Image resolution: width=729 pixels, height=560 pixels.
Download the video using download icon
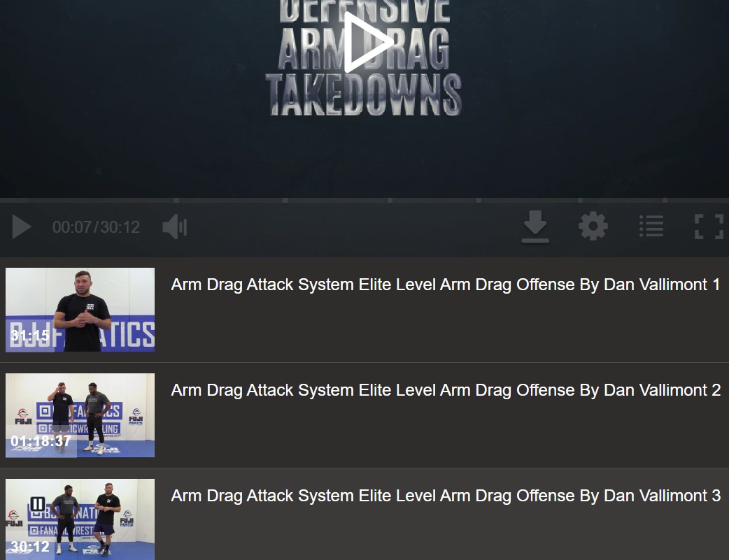point(535,227)
